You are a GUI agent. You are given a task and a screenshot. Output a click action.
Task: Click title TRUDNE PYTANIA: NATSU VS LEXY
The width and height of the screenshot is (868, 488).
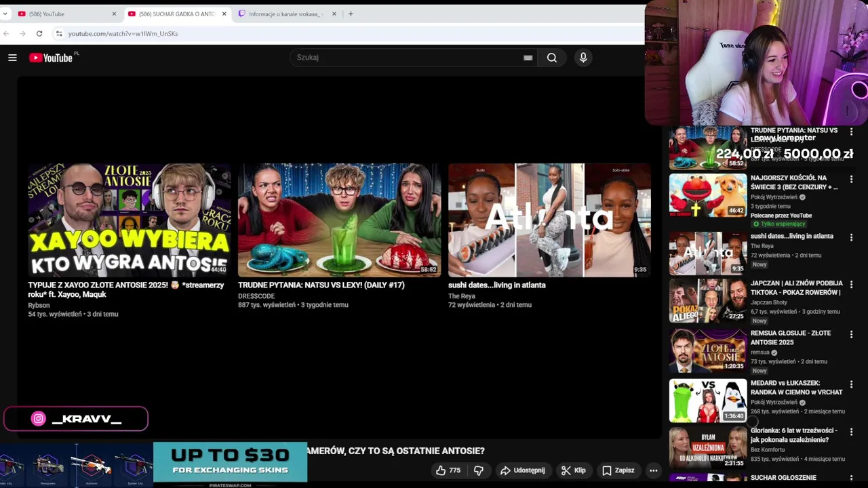[321, 285]
